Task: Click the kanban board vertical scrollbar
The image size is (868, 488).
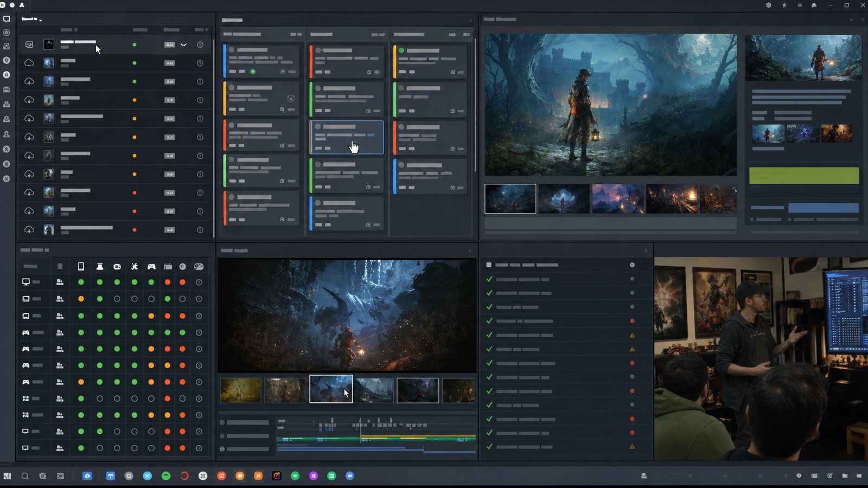Action: pos(476,106)
